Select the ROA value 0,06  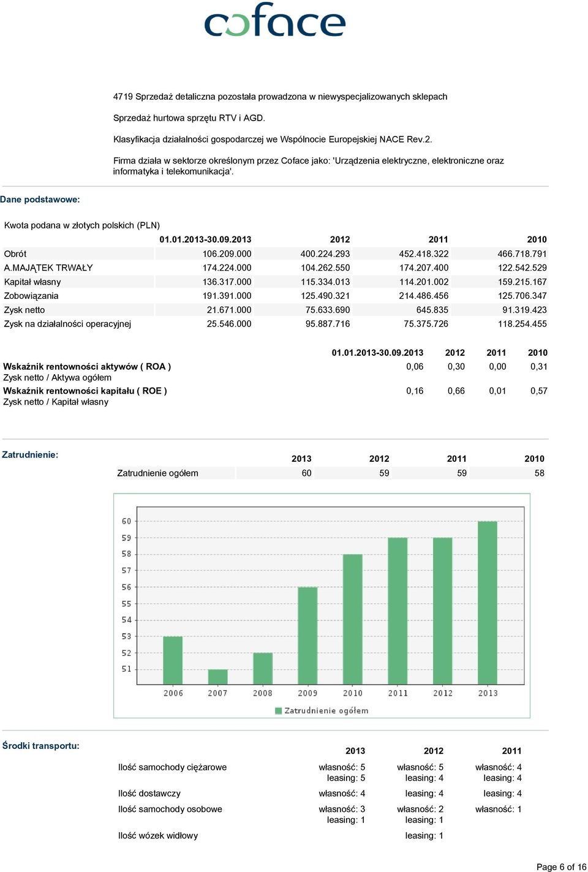(415, 366)
